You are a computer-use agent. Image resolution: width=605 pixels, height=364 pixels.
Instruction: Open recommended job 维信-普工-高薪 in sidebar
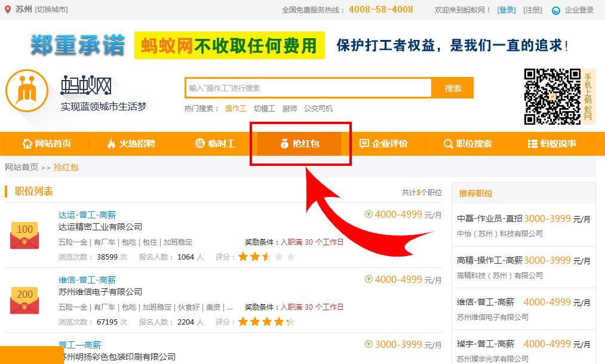point(486,303)
